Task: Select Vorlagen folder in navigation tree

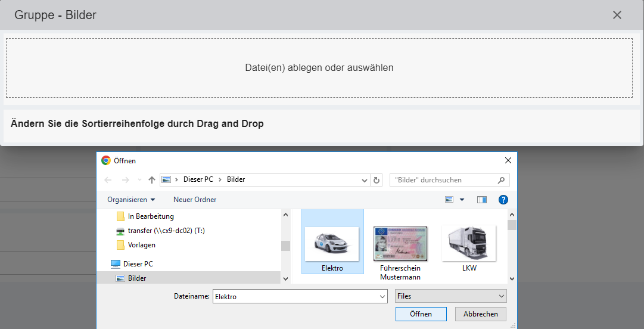Action: pos(141,245)
